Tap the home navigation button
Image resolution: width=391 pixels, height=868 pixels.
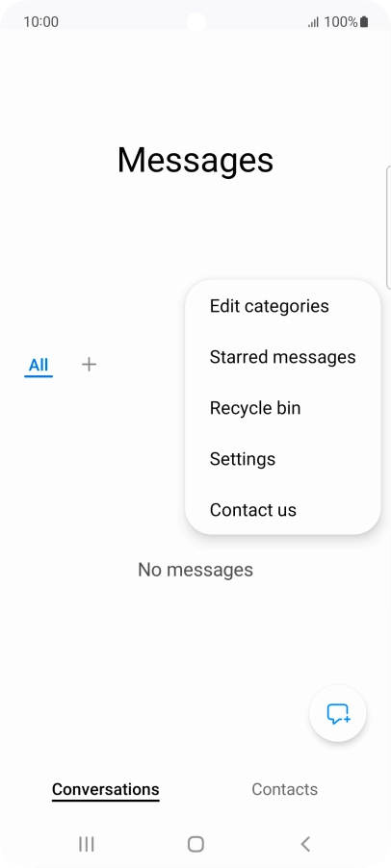click(195, 844)
